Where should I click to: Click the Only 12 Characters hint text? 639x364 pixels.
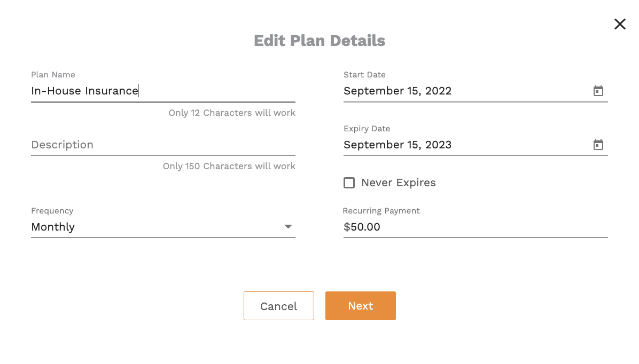click(x=232, y=113)
